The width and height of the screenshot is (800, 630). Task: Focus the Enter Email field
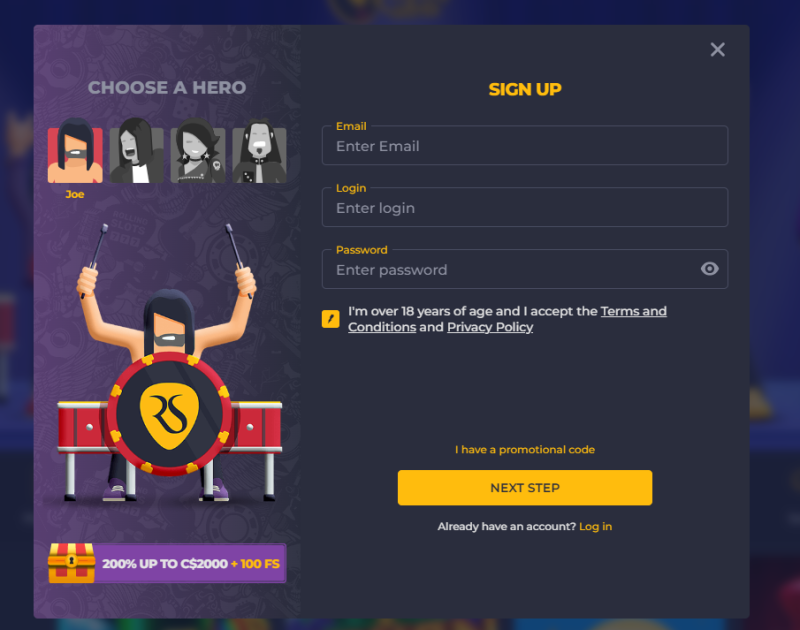click(525, 145)
